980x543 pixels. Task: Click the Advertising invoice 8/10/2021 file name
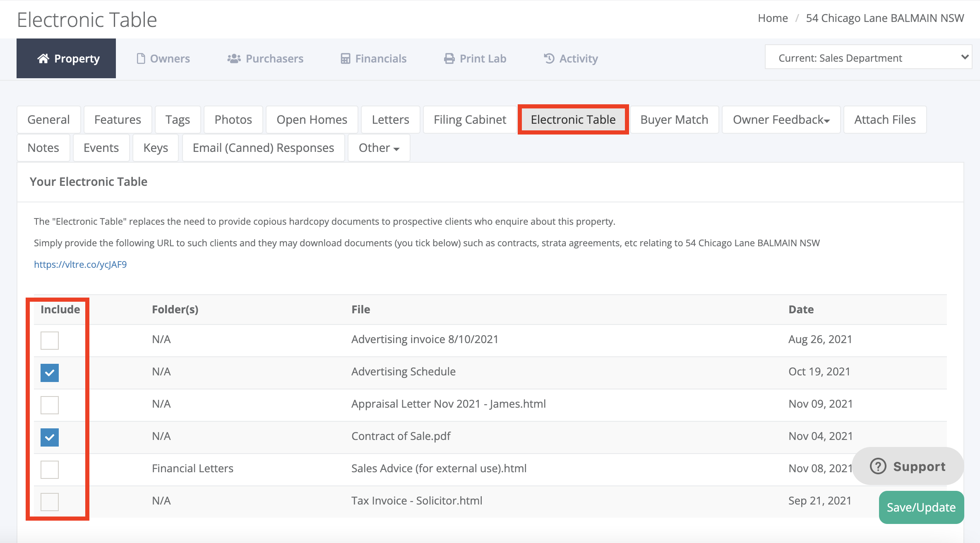(425, 339)
